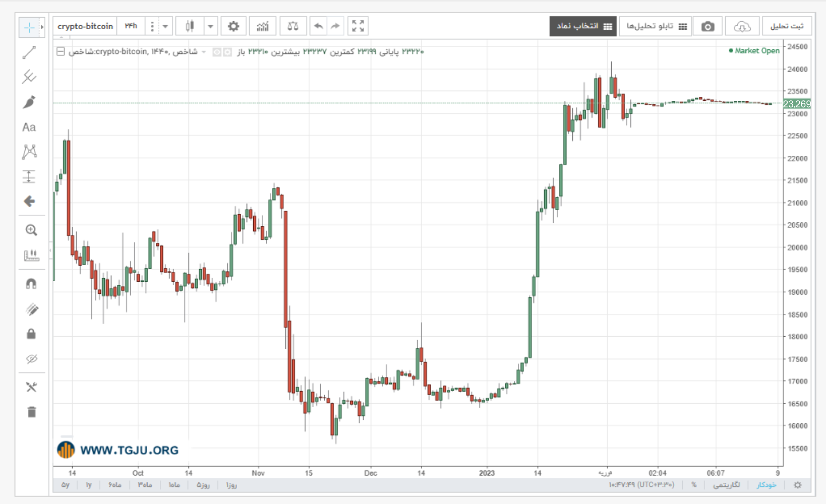Image resolution: width=826 pixels, height=504 pixels.
Task: Select the '۱ماه' one month range
Action: pyautogui.click(x=174, y=485)
